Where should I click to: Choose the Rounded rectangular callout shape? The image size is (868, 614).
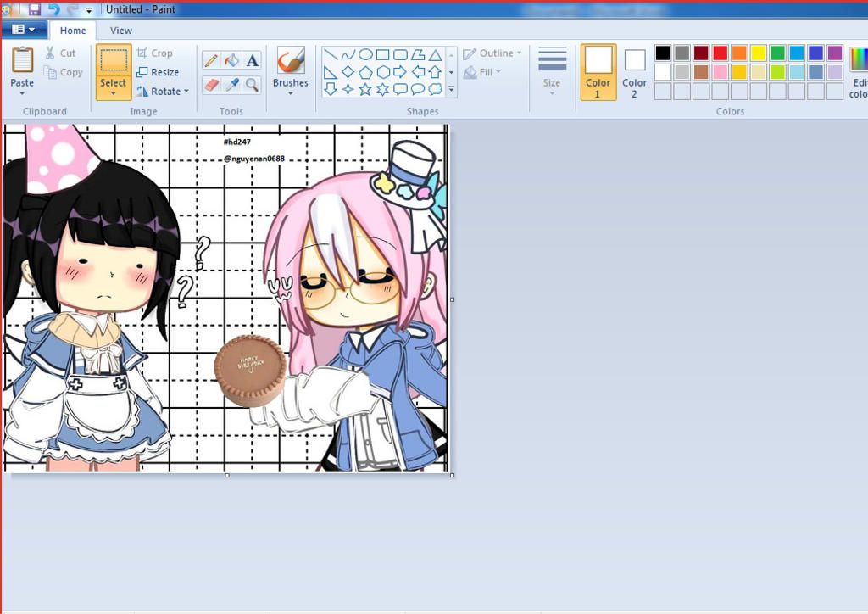(400, 89)
